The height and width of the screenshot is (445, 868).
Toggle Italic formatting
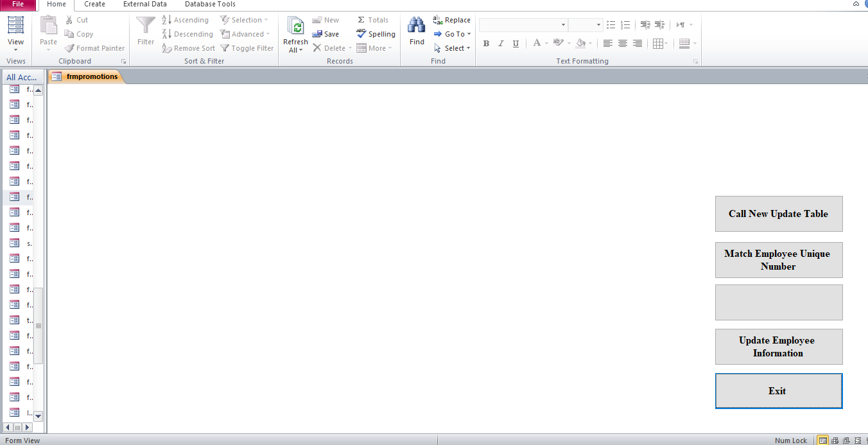coord(501,44)
